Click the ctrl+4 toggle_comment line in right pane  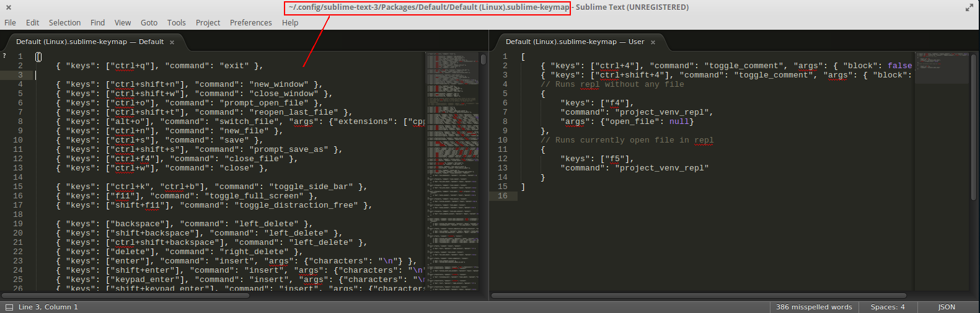tap(726, 66)
